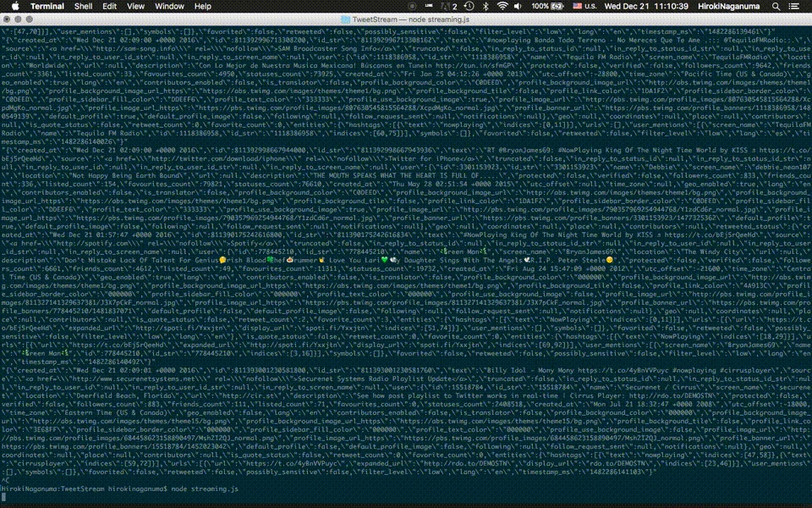Open the Help menu
The height and width of the screenshot is (508, 812).
(202, 6)
